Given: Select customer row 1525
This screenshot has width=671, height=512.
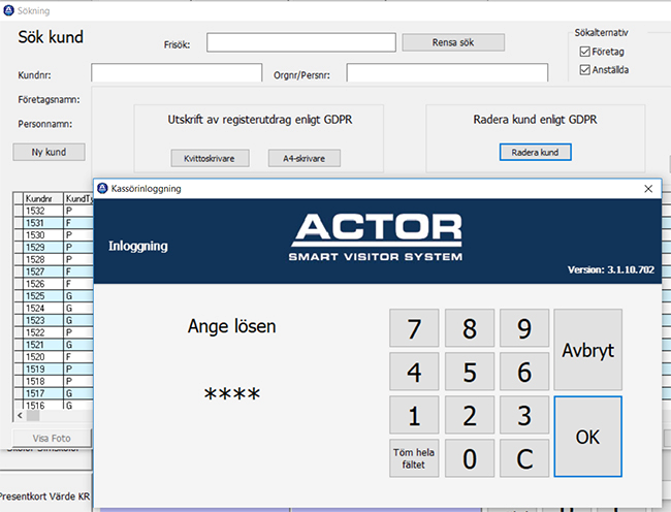Looking at the screenshot, I should [53, 296].
